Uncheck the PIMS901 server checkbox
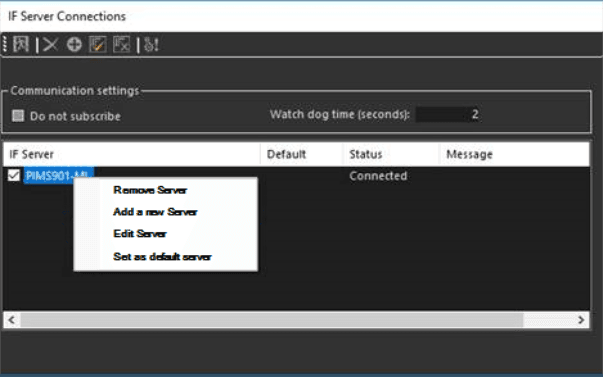Viewport: 603px width, 377px height. click(14, 175)
